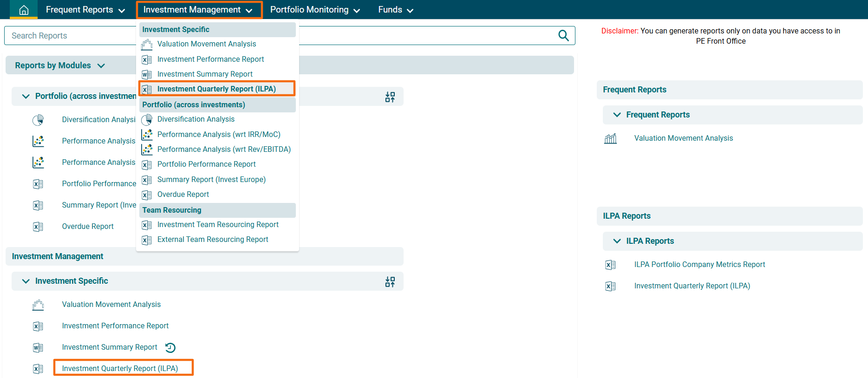Click reorder icon in Investment Specific header
The width and height of the screenshot is (868, 378).
390,281
